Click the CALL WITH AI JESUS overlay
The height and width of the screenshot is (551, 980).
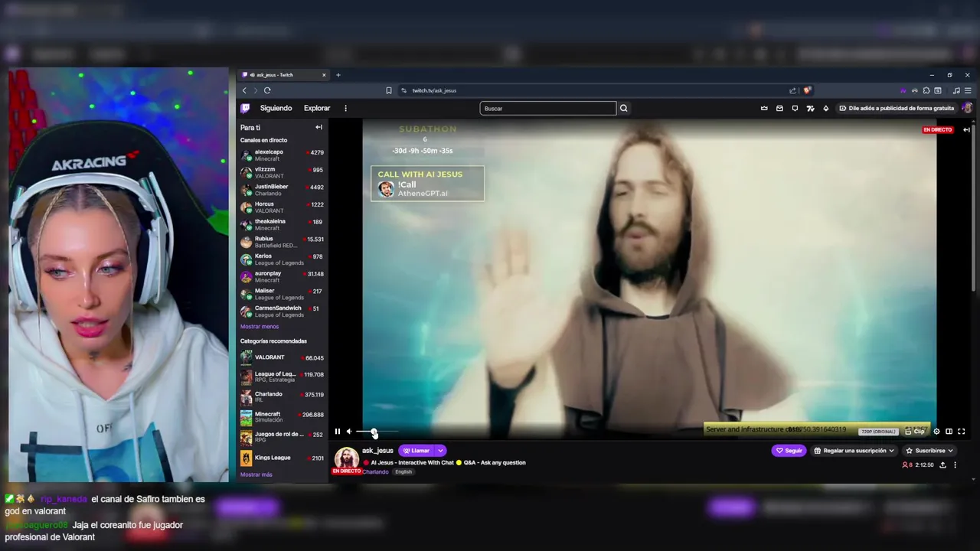click(x=427, y=184)
